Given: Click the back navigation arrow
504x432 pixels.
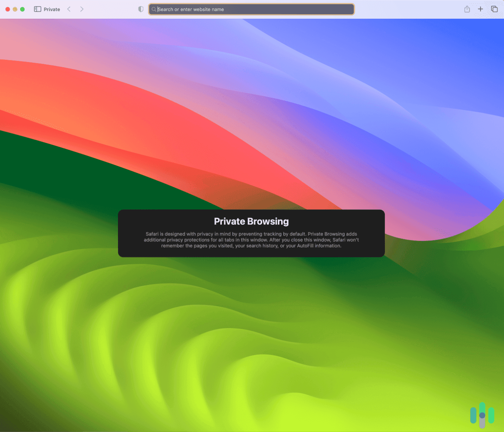Looking at the screenshot, I should point(69,9).
